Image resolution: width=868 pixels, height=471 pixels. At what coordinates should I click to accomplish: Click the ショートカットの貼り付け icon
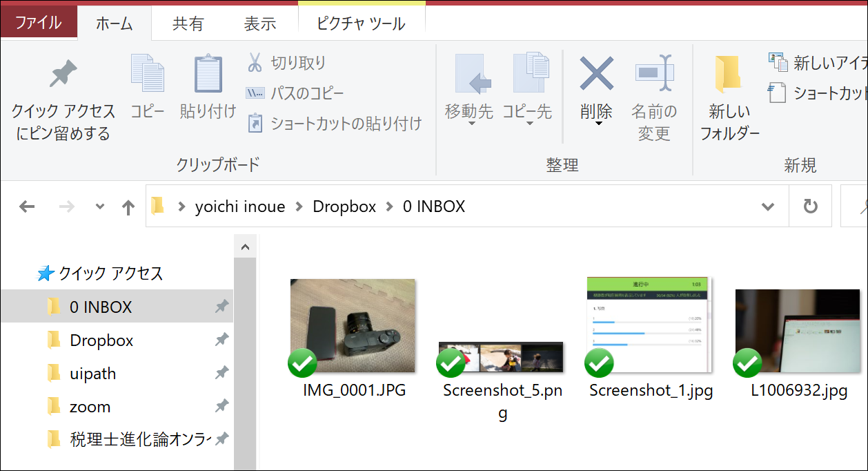pyautogui.click(x=255, y=124)
